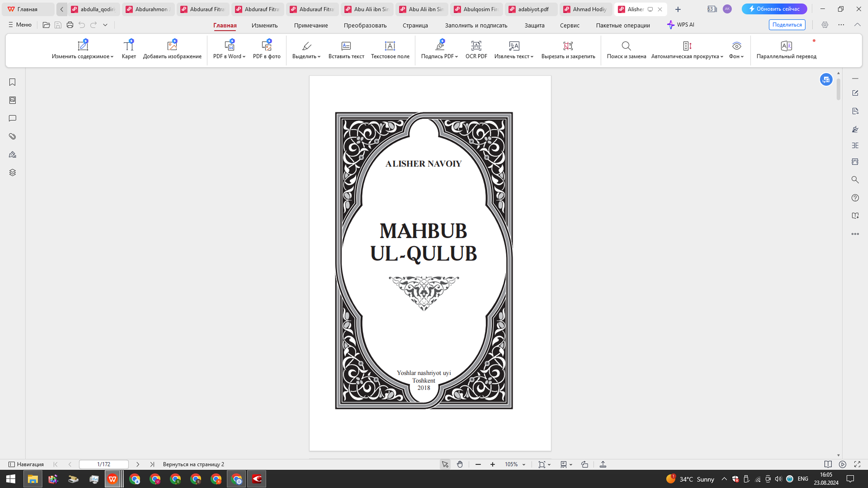Open Пакетные операции tab
Image resolution: width=868 pixels, height=488 pixels.
pos(623,25)
